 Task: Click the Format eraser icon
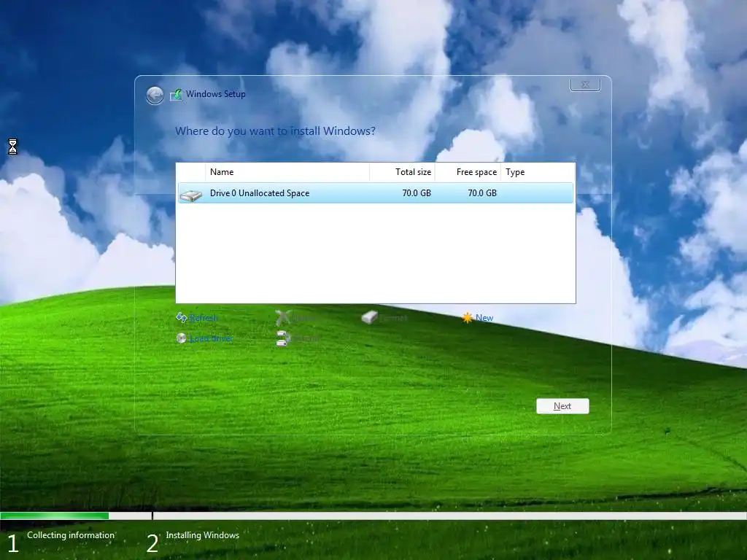tap(370, 317)
